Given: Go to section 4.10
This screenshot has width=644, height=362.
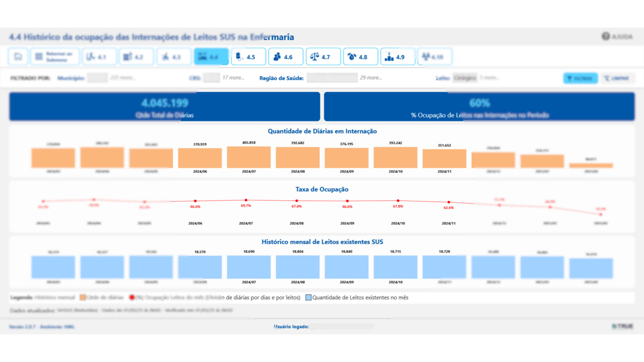Looking at the screenshot, I should [x=434, y=57].
